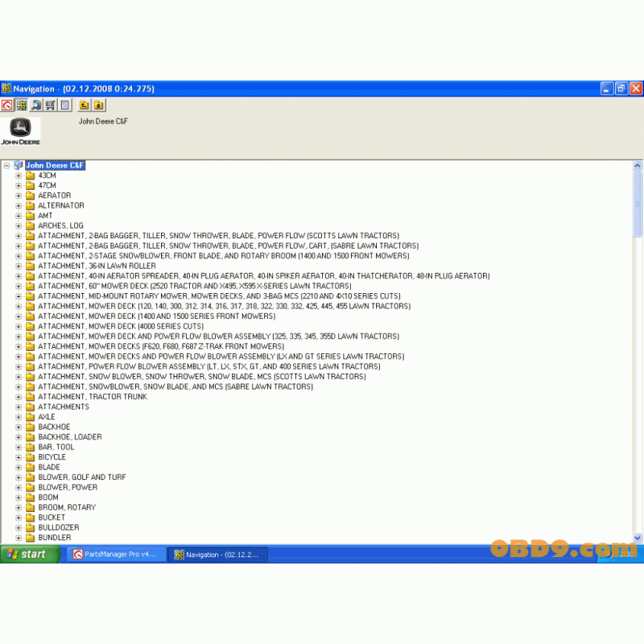Click the BLOWER, POWER folder icon
The width and height of the screenshot is (644, 644).
coord(30,488)
